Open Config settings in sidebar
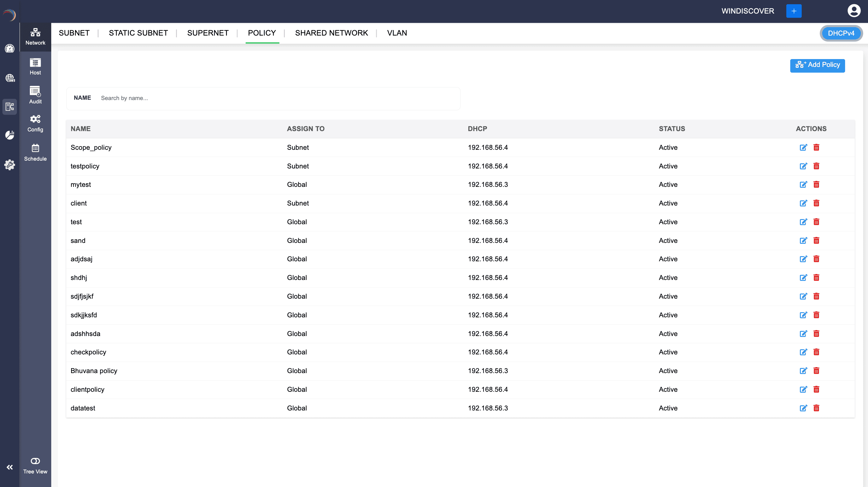The height and width of the screenshot is (487, 868). (x=35, y=123)
